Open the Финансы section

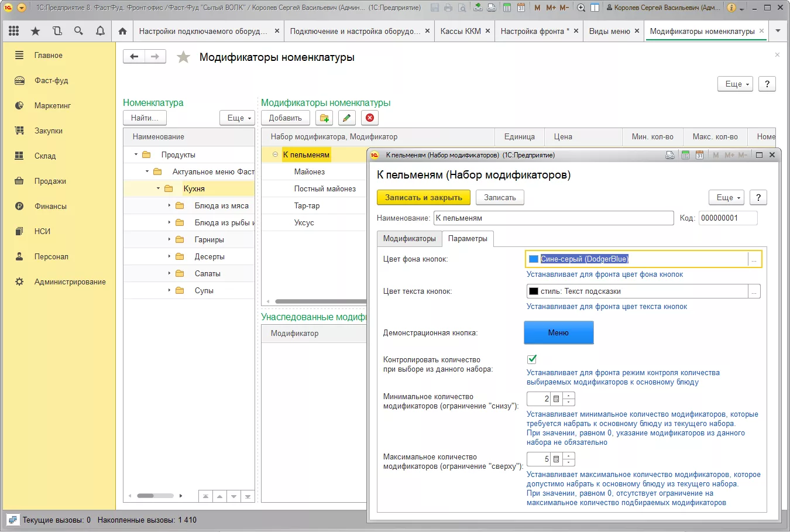50,206
